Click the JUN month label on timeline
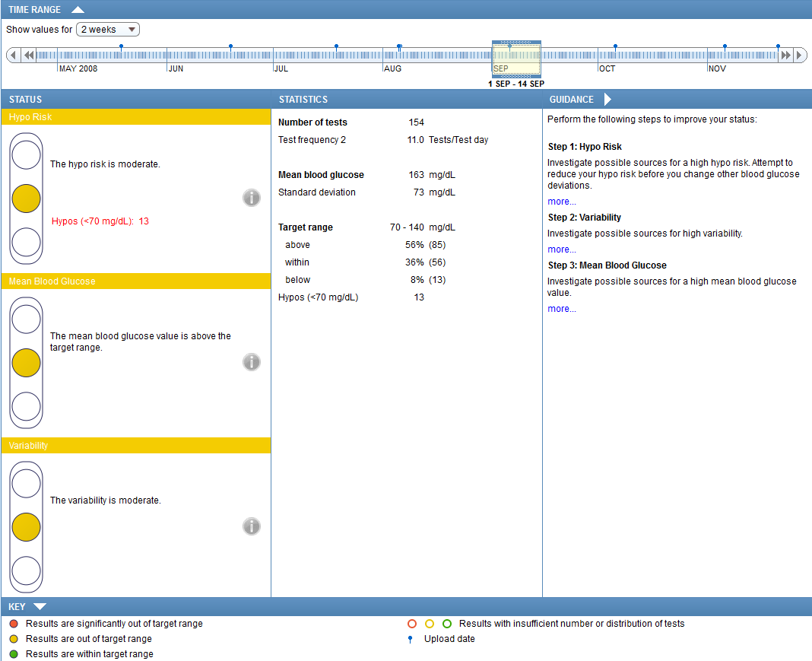This screenshot has height=661, width=812. (176, 68)
